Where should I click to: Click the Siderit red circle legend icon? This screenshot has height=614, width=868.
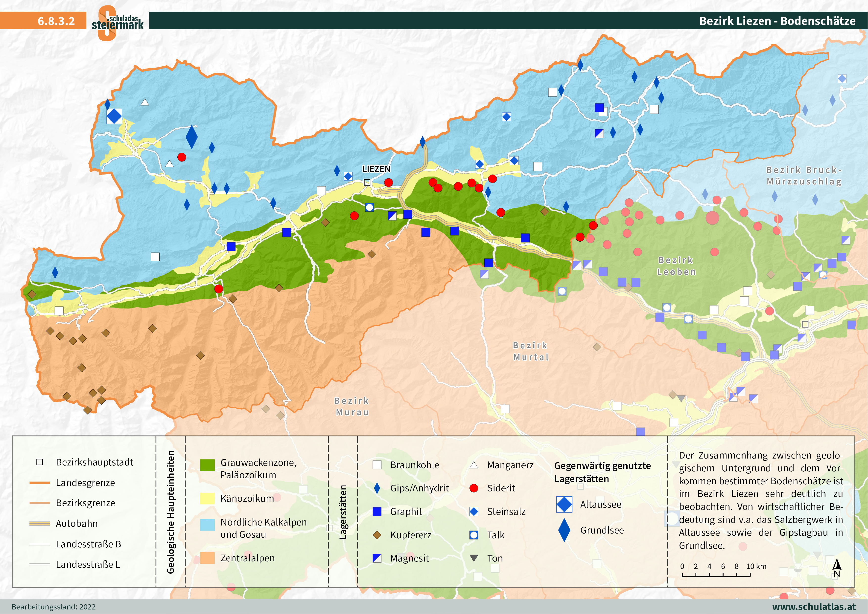(x=474, y=488)
